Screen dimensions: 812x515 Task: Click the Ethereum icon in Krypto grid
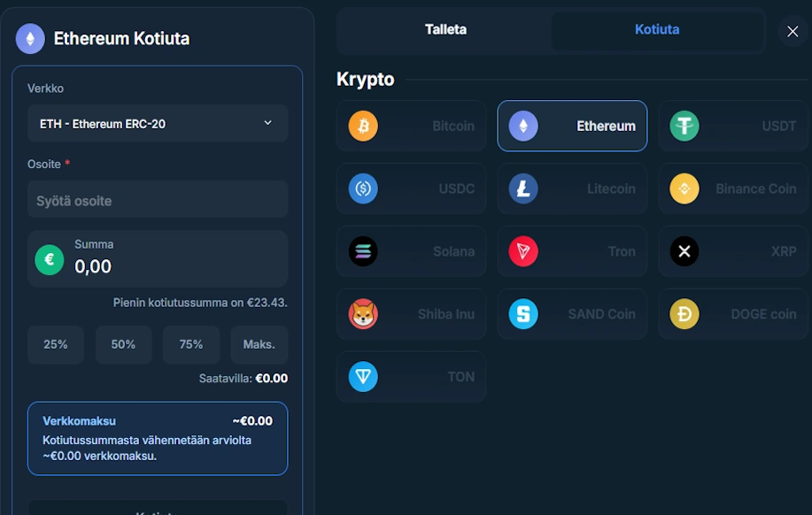(523, 126)
